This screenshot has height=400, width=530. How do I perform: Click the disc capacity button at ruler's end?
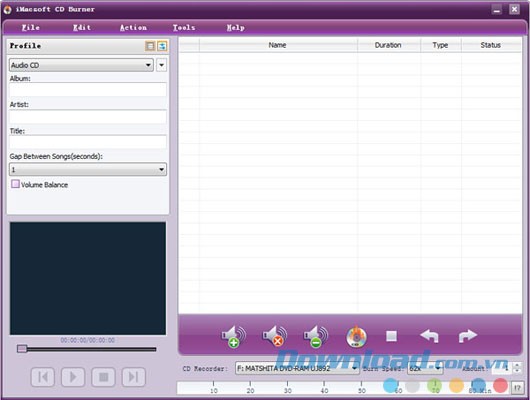point(517,388)
